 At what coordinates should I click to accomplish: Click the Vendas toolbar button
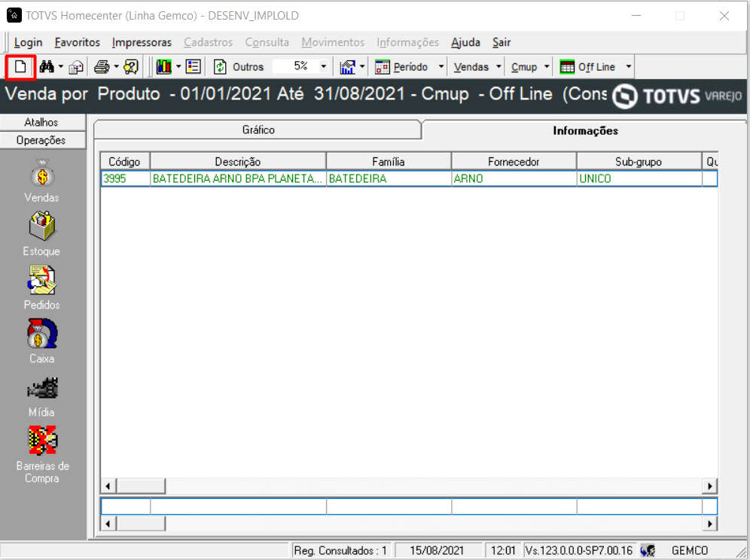(x=471, y=67)
